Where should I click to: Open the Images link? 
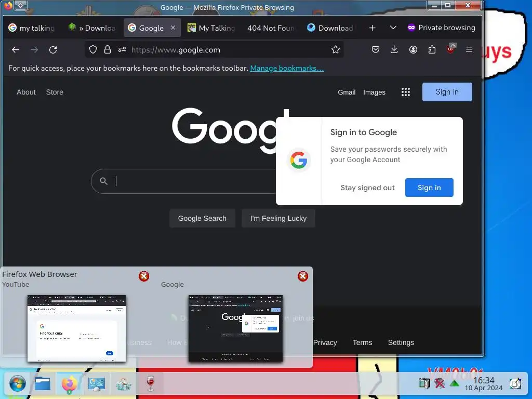(x=374, y=92)
